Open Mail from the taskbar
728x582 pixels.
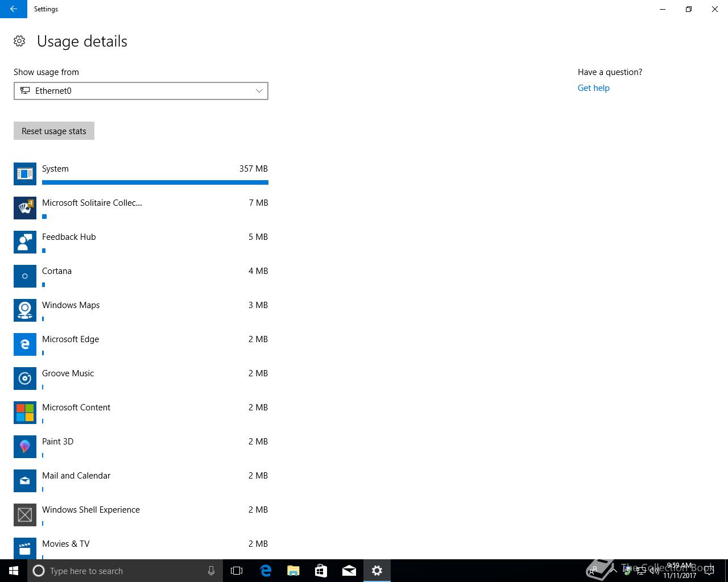click(x=349, y=571)
